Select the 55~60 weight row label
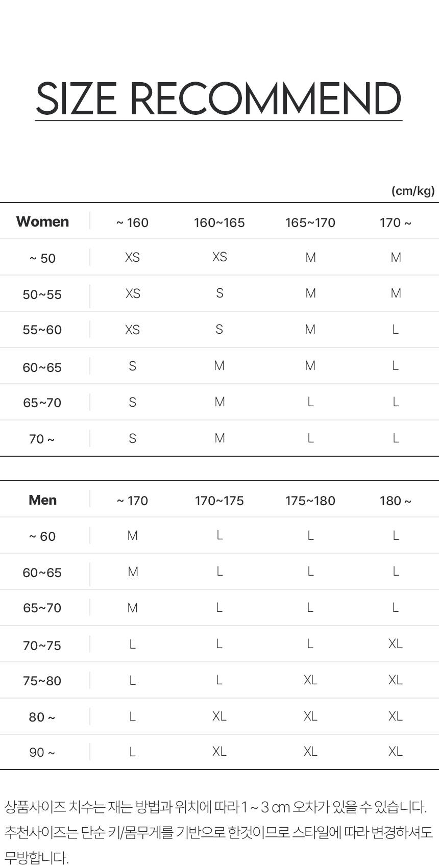Screen dimensions: 439x868 (x=42, y=330)
